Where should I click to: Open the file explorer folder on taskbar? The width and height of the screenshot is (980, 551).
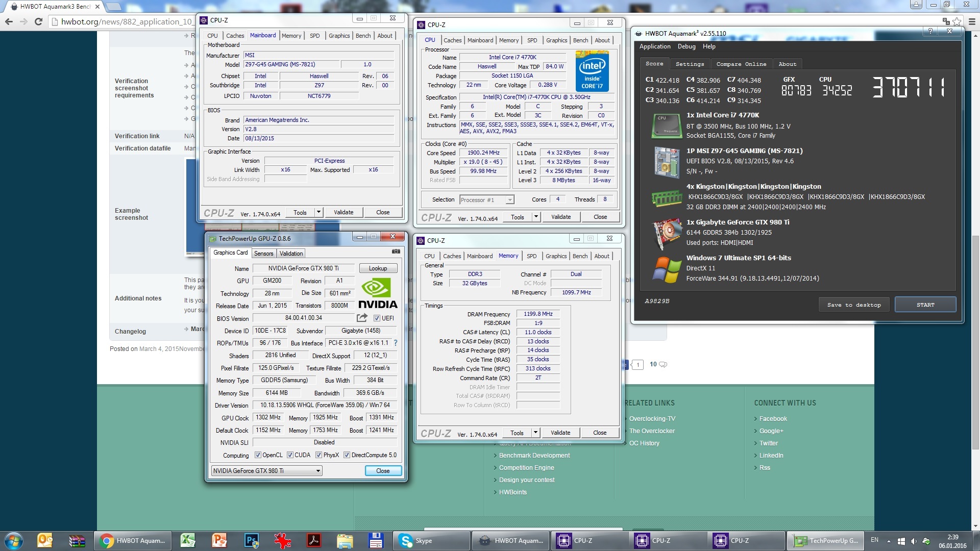[x=345, y=540]
